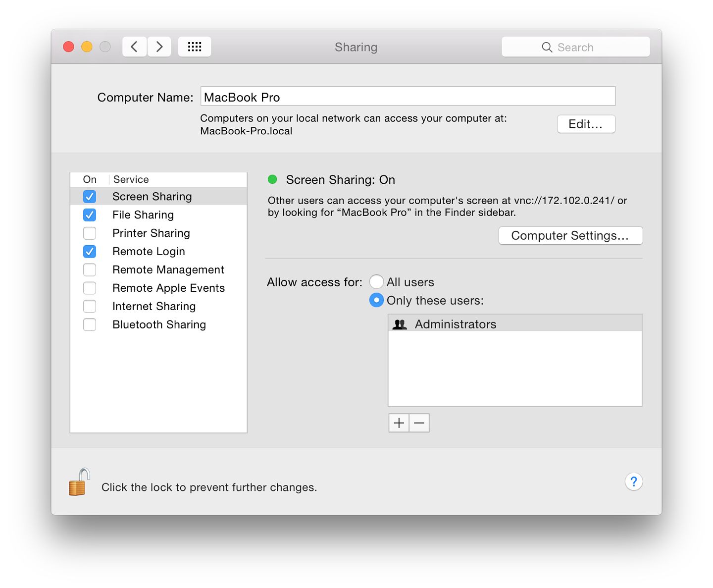Screen dimensions: 713x588
Task: Click the back navigation arrow
Action: [x=134, y=47]
